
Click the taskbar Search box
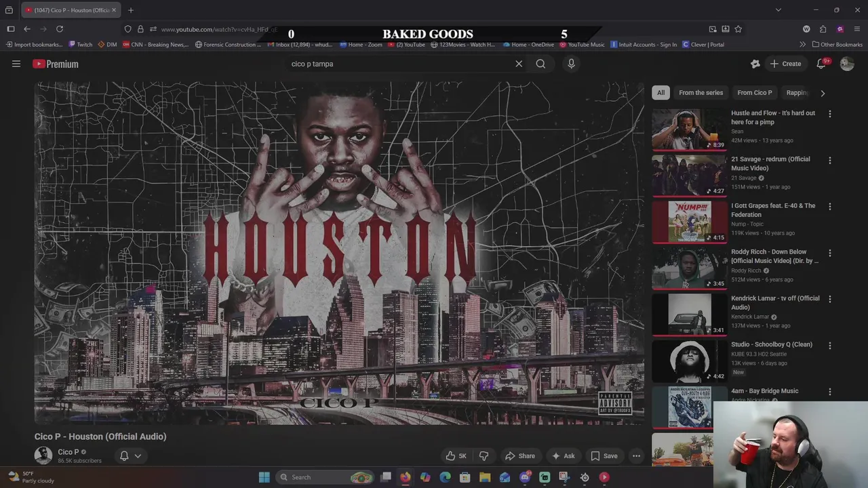click(325, 477)
